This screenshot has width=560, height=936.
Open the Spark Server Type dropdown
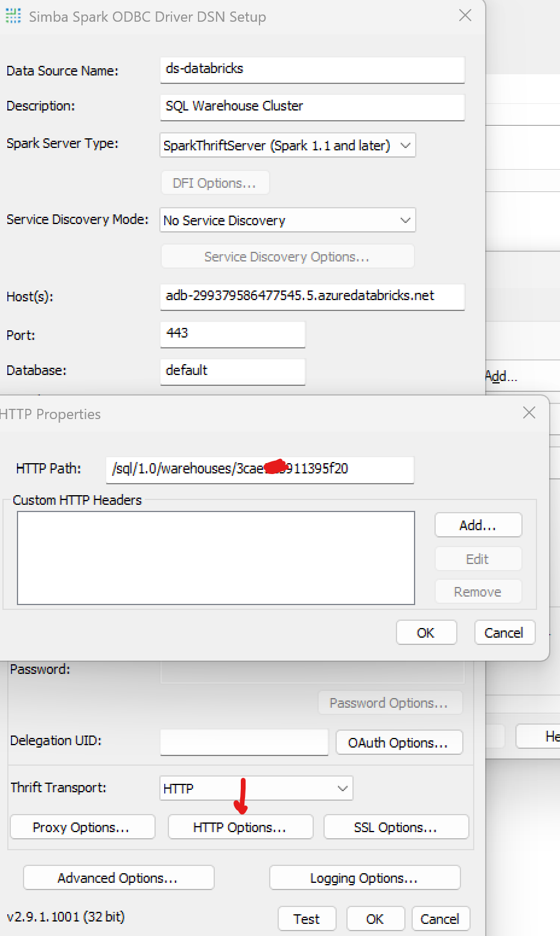coord(288,146)
